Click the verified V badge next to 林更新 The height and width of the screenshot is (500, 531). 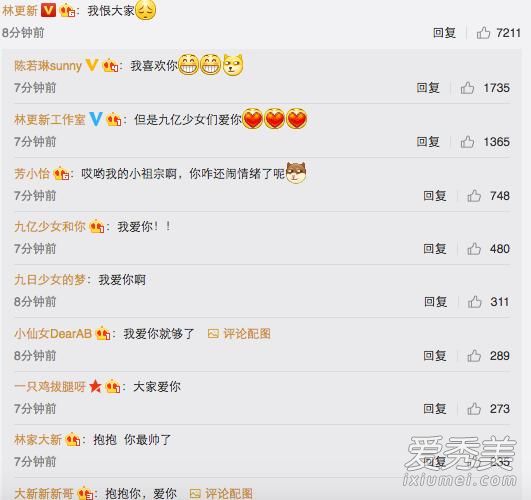(48, 11)
